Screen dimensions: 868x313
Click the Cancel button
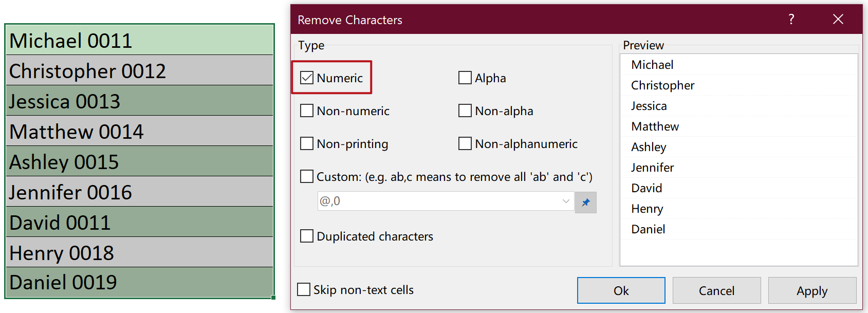pyautogui.click(x=716, y=290)
